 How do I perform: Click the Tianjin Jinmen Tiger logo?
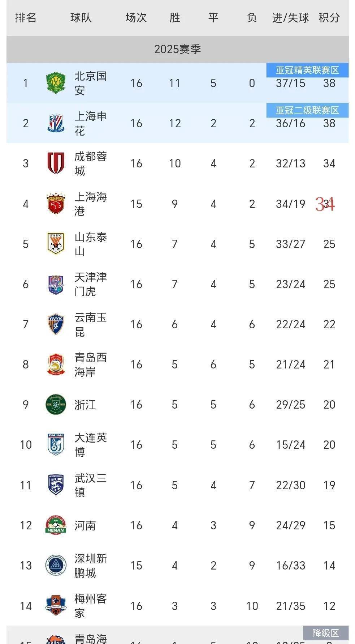pos(56,284)
